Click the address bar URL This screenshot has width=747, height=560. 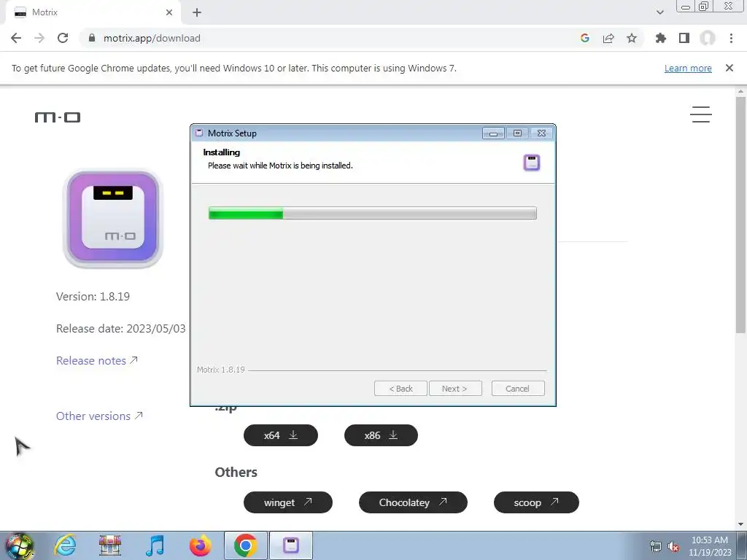(152, 38)
